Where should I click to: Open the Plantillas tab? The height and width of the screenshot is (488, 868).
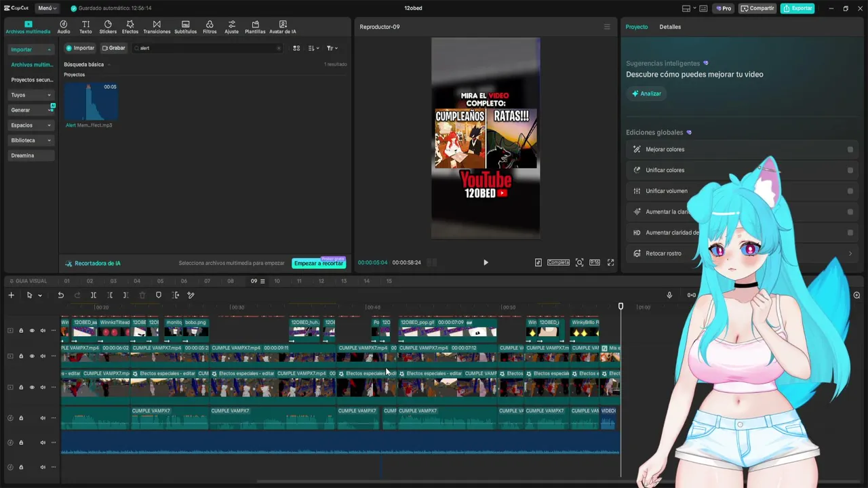[x=255, y=27]
